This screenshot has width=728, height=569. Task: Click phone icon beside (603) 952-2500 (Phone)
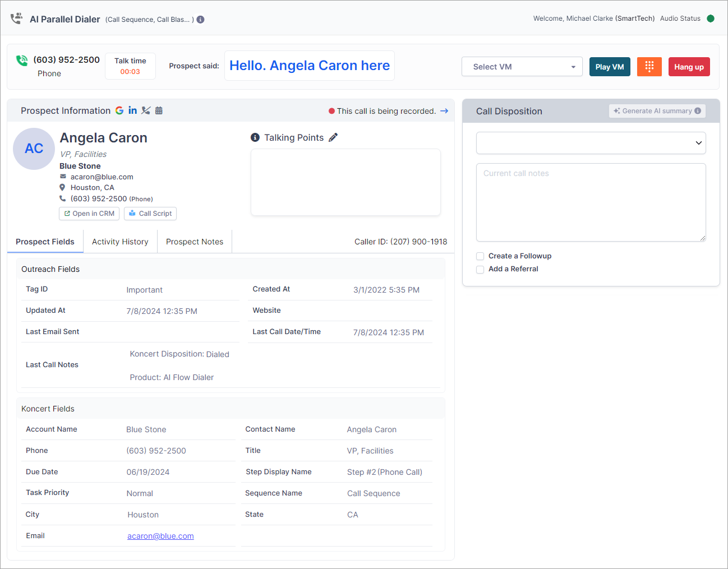coord(62,198)
